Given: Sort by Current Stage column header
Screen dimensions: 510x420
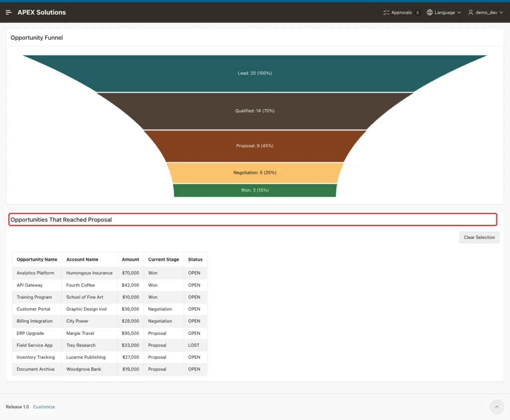Looking at the screenshot, I should pyautogui.click(x=163, y=259).
